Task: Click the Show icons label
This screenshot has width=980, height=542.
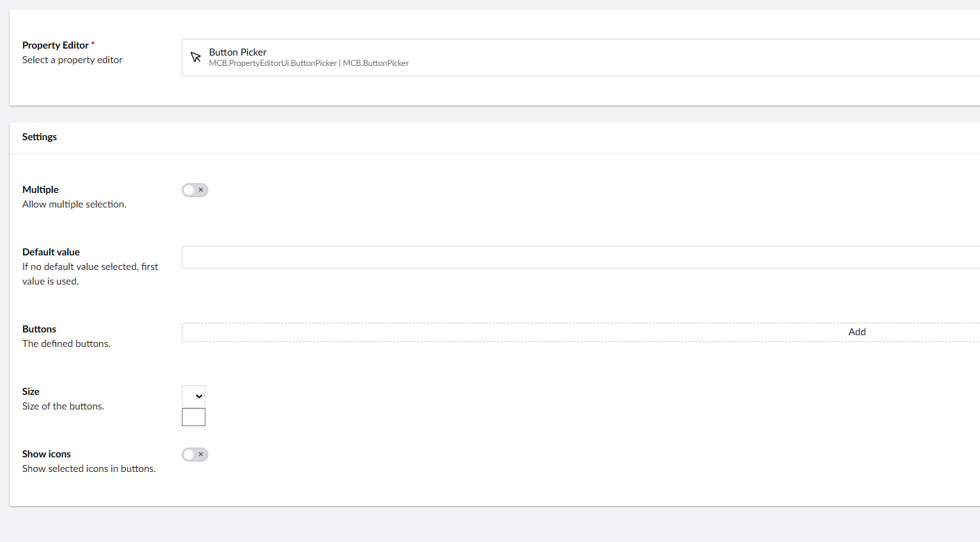Action: tap(47, 454)
